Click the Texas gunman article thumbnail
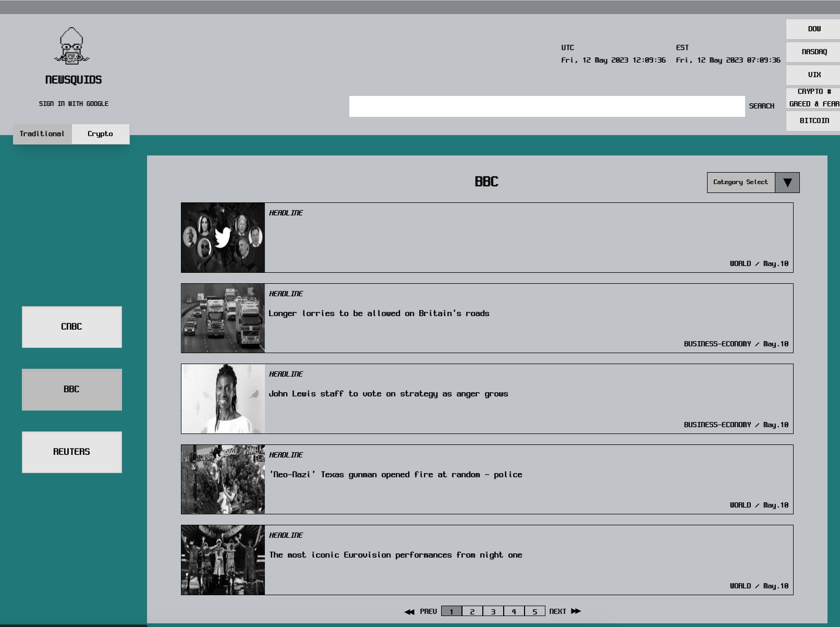Viewport: 840px width, 627px height. pyautogui.click(x=223, y=479)
